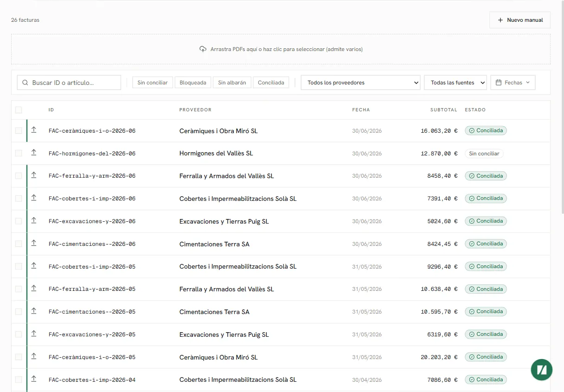Click upload icon for FAC-cimentaciones--2026-06

(34, 244)
